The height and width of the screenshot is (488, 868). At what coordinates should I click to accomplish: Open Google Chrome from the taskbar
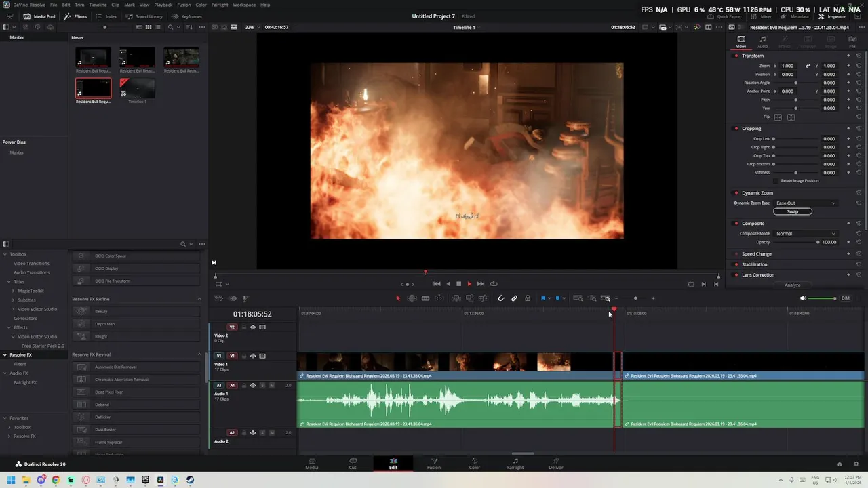coord(56,480)
